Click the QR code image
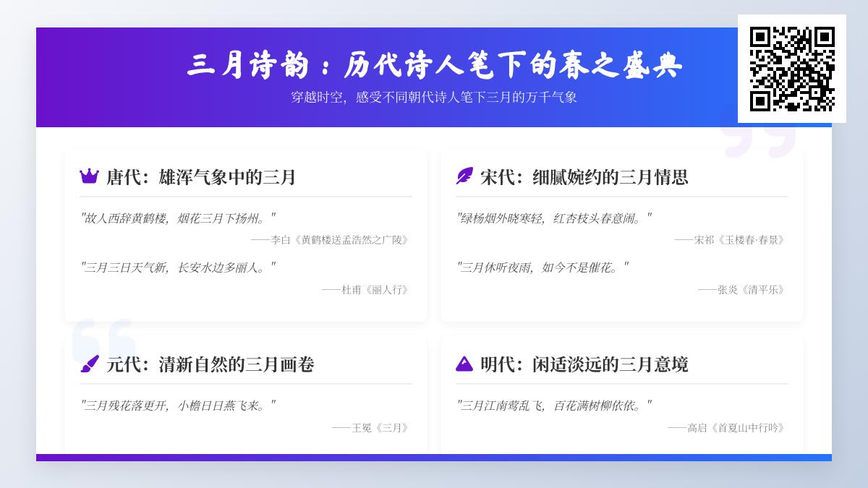The height and width of the screenshot is (488, 868). 792,69
